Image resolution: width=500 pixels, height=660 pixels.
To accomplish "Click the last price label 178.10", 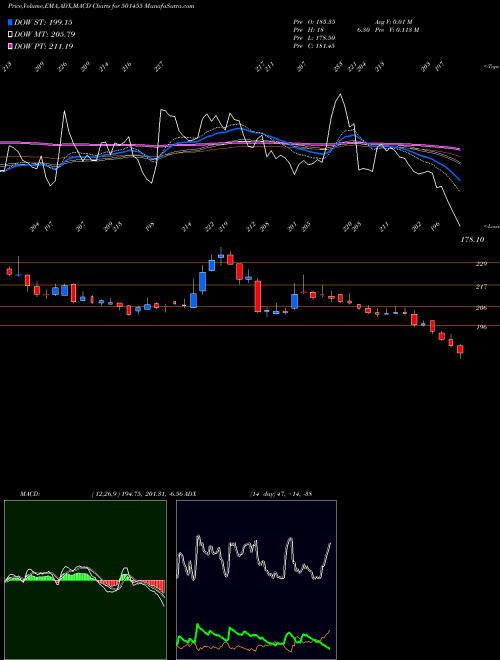I will [x=472, y=239].
